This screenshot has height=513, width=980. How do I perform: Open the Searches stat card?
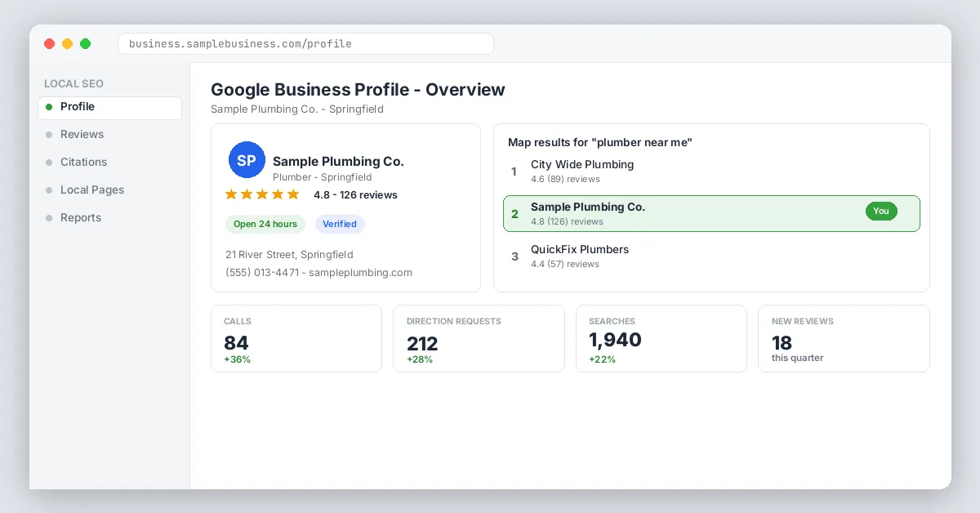661,339
